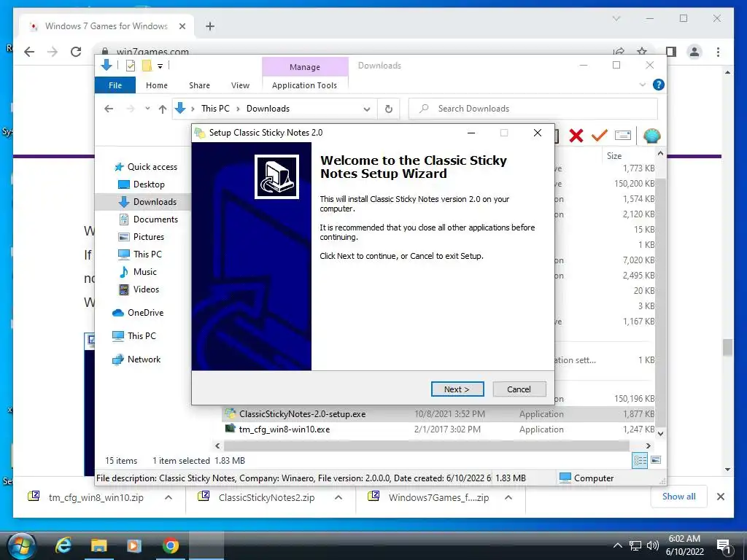747x560 pixels.
Task: Close Chrome's downloads shelf
Action: (721, 497)
